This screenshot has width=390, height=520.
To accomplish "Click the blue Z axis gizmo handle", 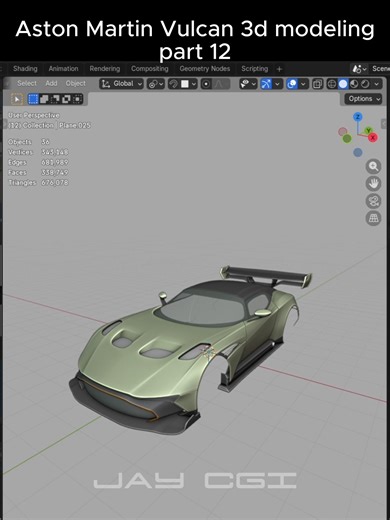I will pyautogui.click(x=358, y=117).
